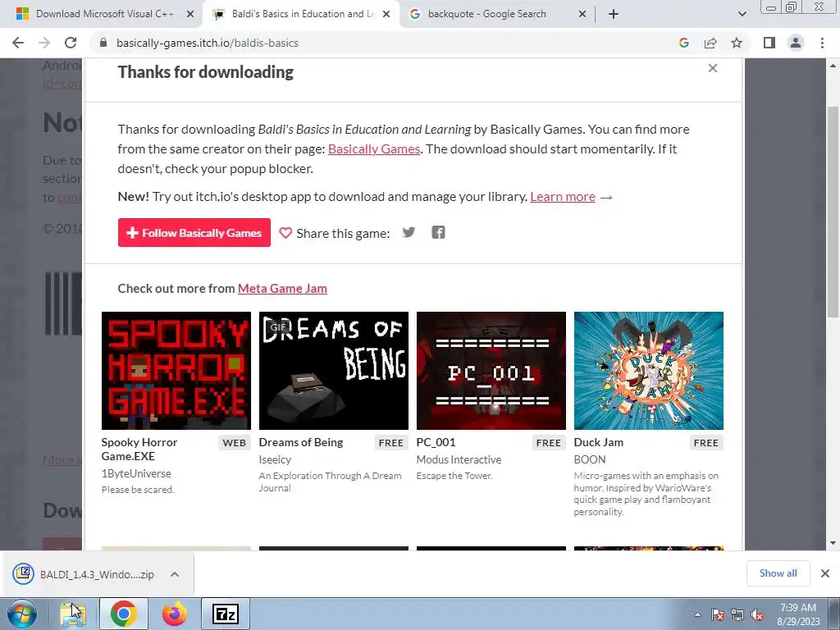840x630 pixels.
Task: Open Windows Explorer from the taskbar
Action: tap(72, 614)
